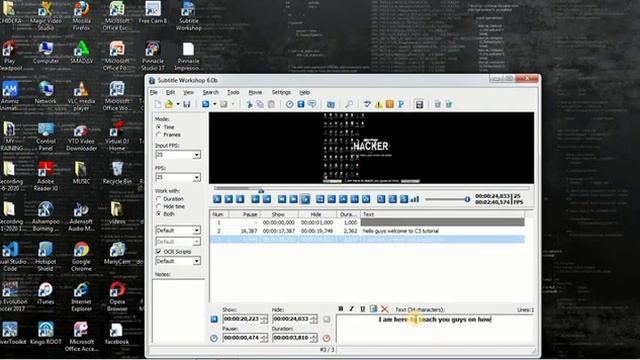Click the Hide time spinner arrows
This screenshot has height=360, width=640.
tap(314, 319)
